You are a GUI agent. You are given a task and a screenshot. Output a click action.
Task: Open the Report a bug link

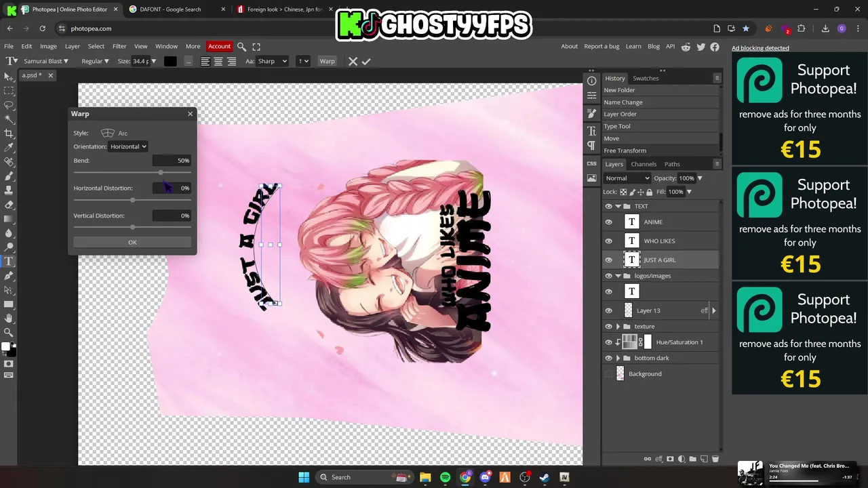point(601,47)
